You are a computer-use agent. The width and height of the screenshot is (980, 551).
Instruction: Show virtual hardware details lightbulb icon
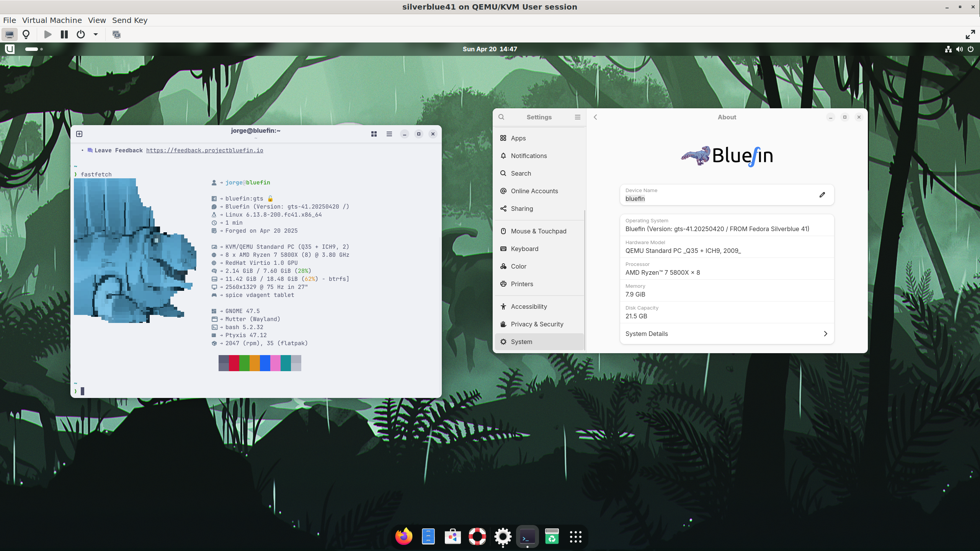pyautogui.click(x=26, y=34)
